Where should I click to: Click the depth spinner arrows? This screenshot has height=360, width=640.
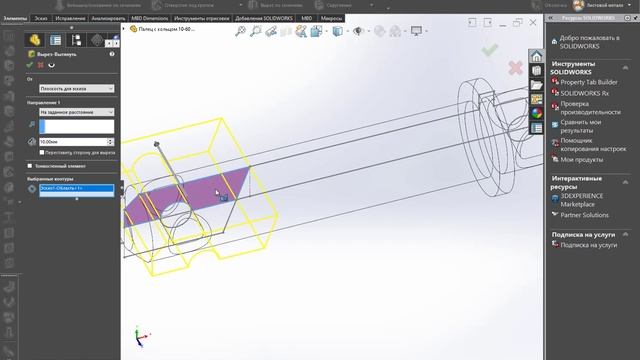111,142
